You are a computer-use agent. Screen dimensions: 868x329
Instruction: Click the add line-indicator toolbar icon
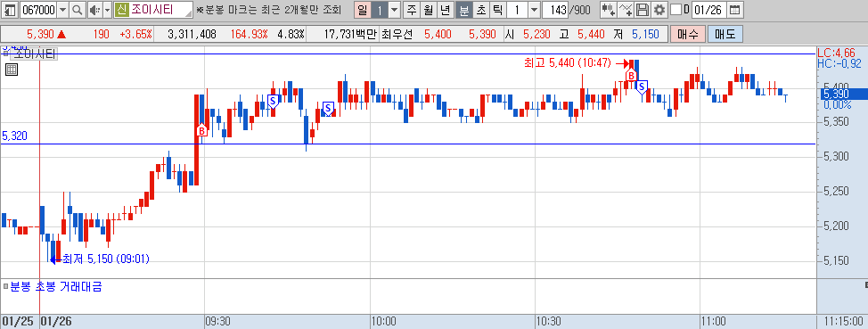[626, 10]
